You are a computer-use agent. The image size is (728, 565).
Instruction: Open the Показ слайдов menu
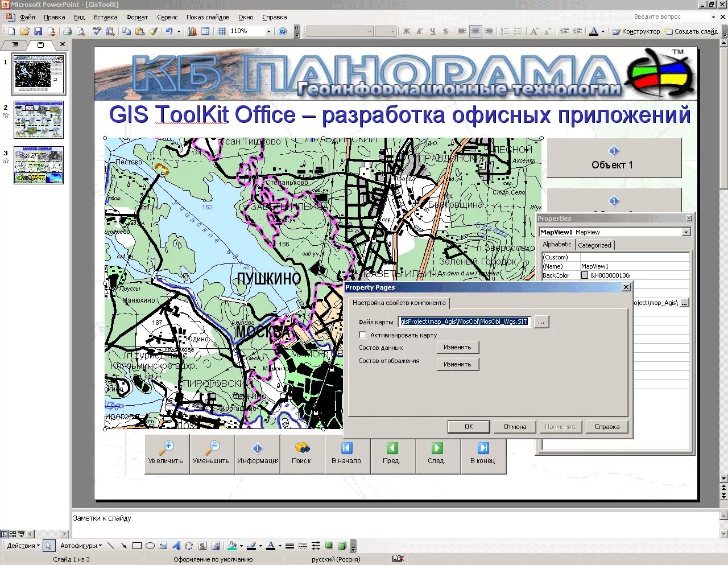208,17
